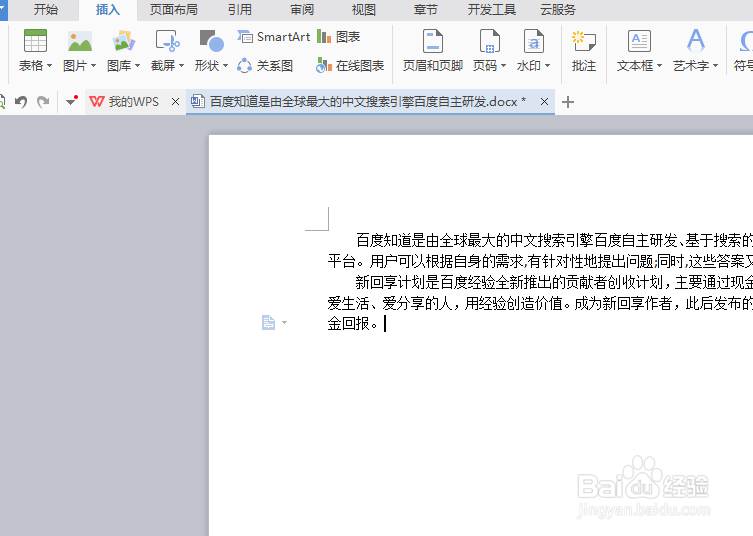
Task: Click the Gallery (图库) icon
Action: click(123, 41)
